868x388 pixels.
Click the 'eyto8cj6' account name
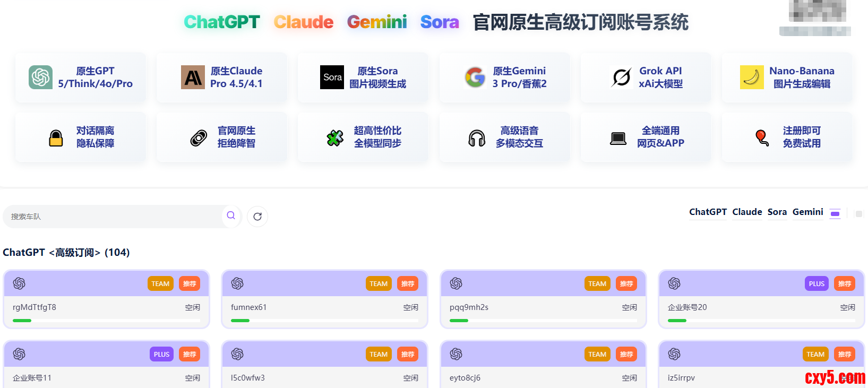[465, 378]
